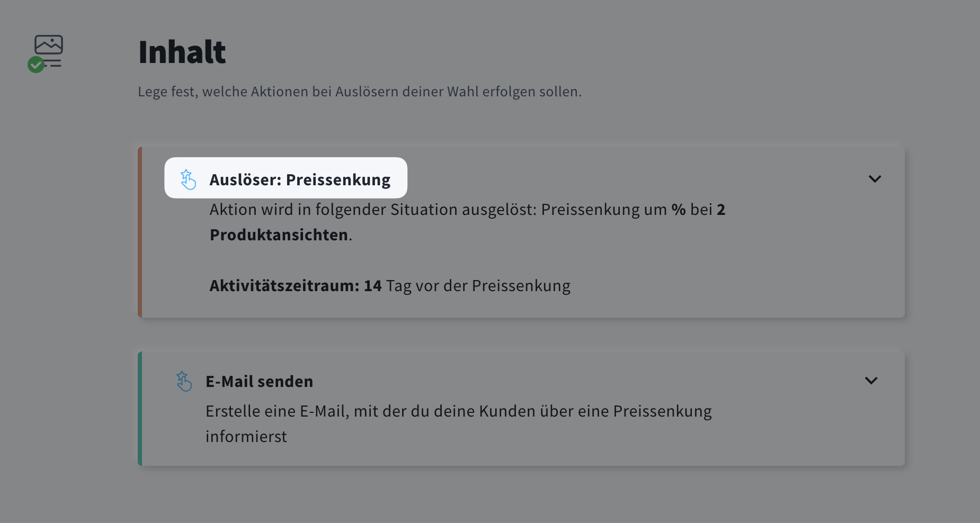
Task: Click the bold '%' price reduction value
Action: [x=679, y=210]
